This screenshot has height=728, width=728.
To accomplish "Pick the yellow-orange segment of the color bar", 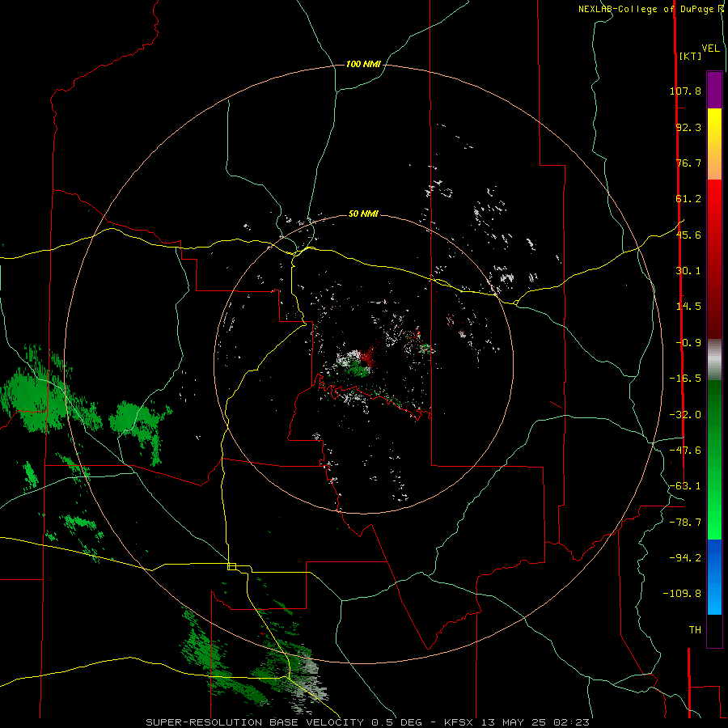I will (714, 144).
